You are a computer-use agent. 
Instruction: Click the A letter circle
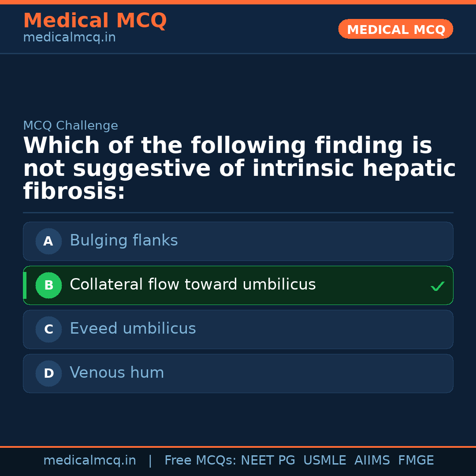tap(48, 241)
